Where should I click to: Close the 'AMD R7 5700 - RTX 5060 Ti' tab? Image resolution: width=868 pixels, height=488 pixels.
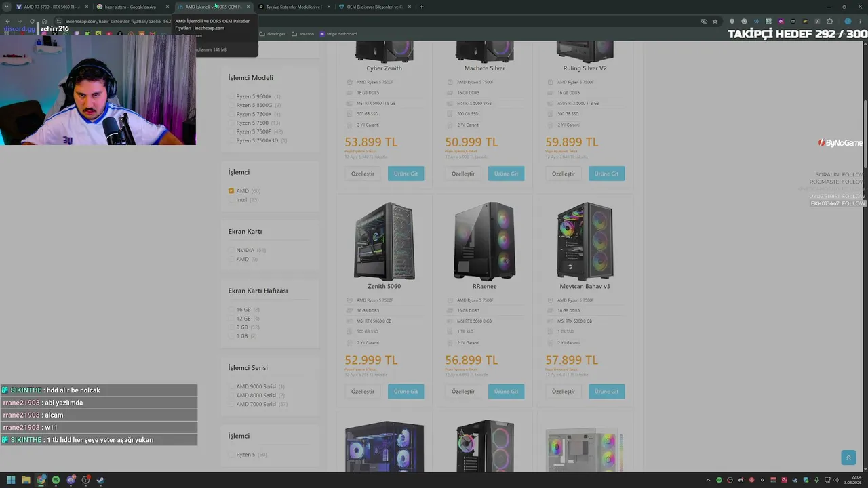[87, 7]
